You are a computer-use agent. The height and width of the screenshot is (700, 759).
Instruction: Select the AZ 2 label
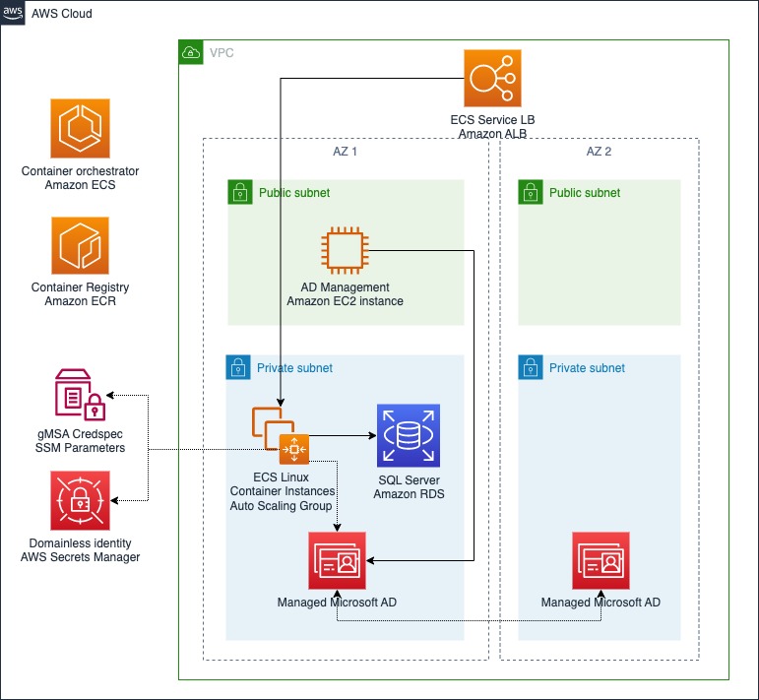tap(599, 152)
